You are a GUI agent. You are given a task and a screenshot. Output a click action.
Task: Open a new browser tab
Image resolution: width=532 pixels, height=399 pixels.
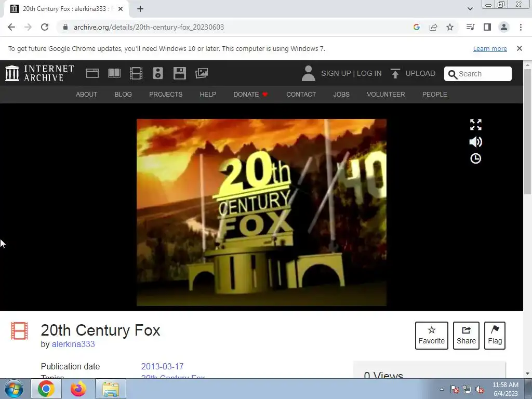(x=140, y=9)
